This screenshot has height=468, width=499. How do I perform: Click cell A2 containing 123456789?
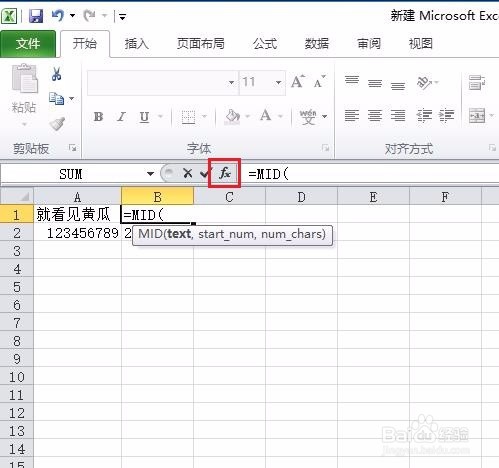tap(77, 233)
